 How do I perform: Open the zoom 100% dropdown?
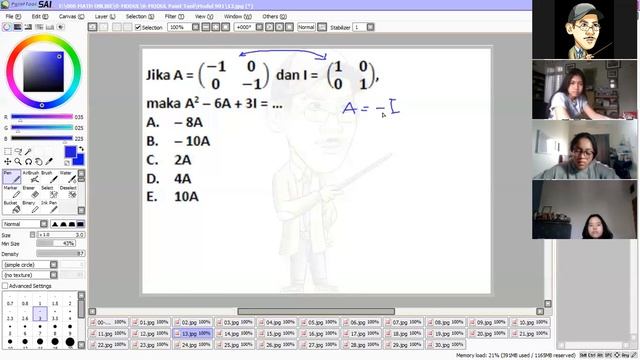click(x=196, y=27)
